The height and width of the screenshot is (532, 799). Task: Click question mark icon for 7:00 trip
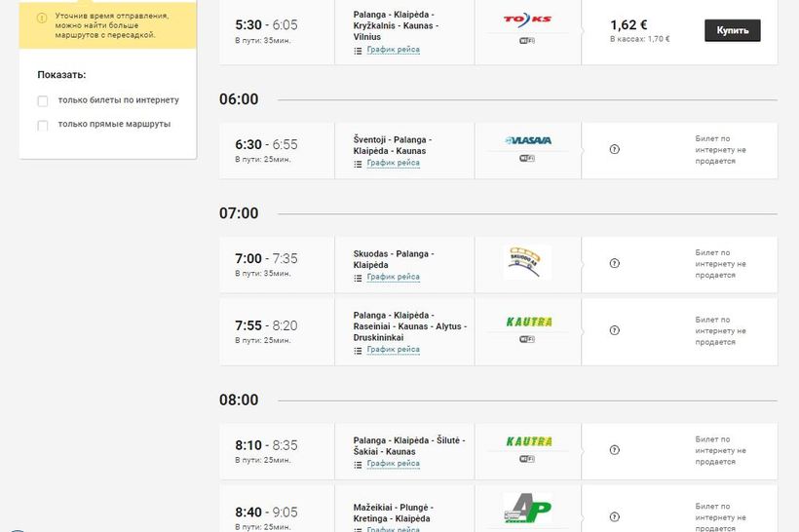coord(614,263)
